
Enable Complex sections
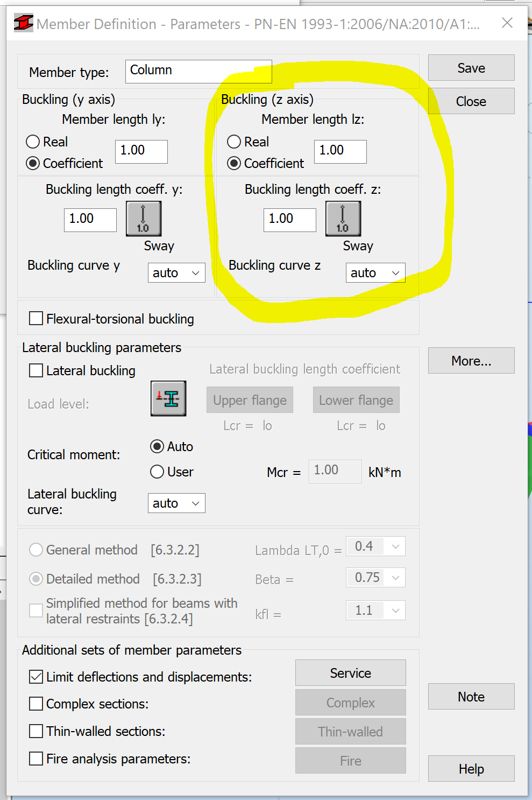click(x=36, y=704)
